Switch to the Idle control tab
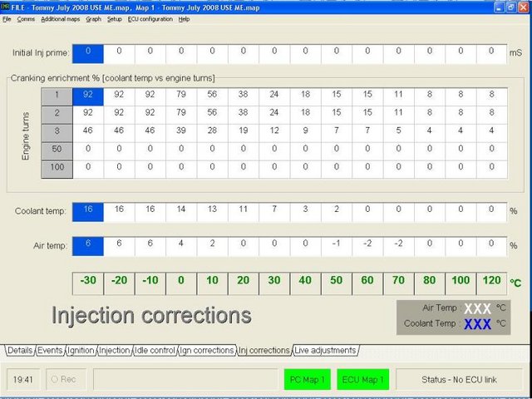This screenshot has width=532, height=399. click(154, 351)
